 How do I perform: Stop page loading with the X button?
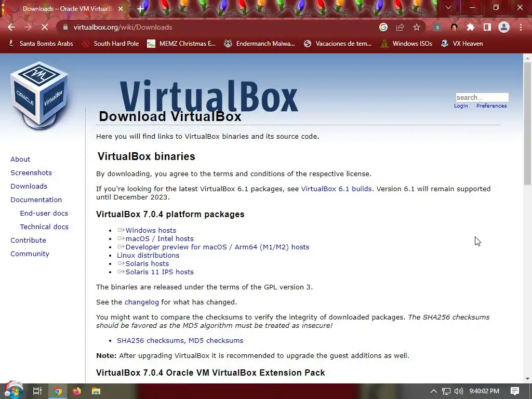tap(45, 27)
